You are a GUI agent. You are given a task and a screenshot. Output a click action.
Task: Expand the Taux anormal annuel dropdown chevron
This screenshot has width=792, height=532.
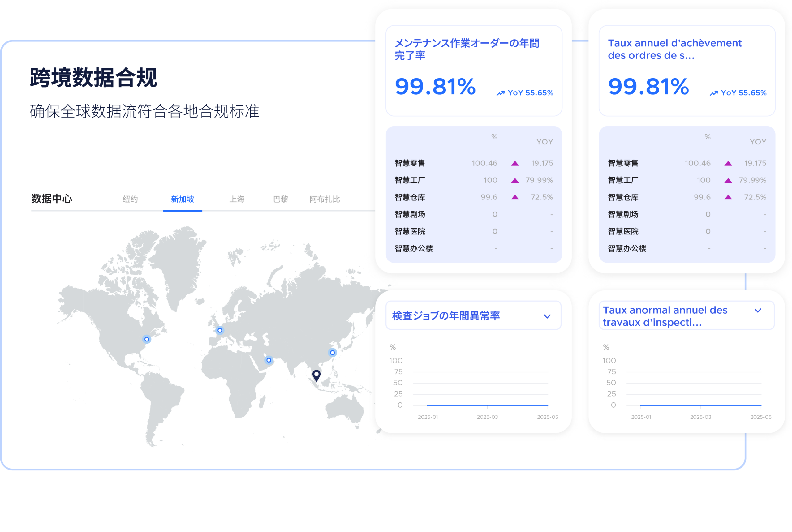click(758, 311)
